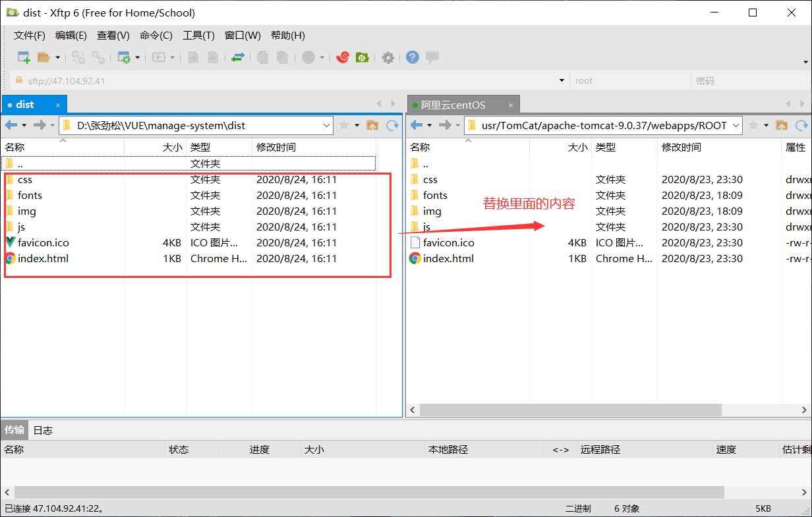
Task: Open the 查看(V) menu
Action: [113, 36]
